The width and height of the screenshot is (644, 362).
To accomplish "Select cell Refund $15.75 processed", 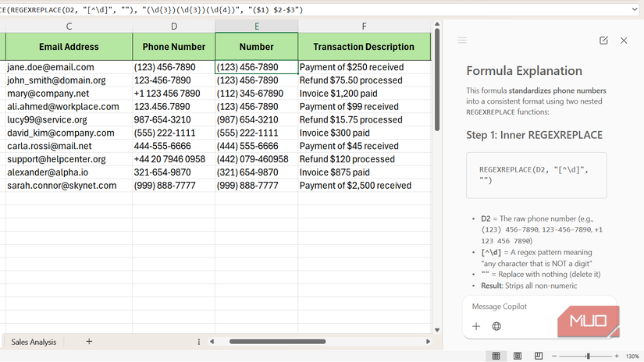I will click(364, 120).
